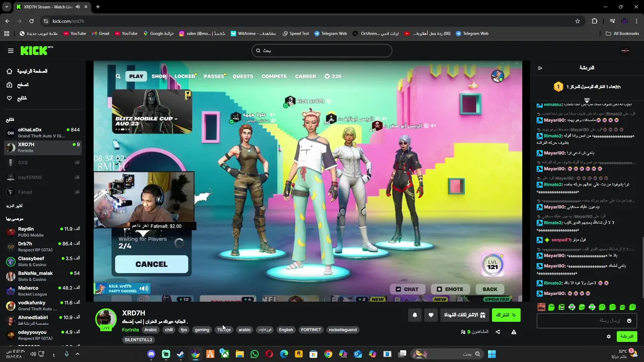This screenshot has width=644, height=362.
Task: Open Kick profile avatar at top right
Action: (x=625, y=50)
